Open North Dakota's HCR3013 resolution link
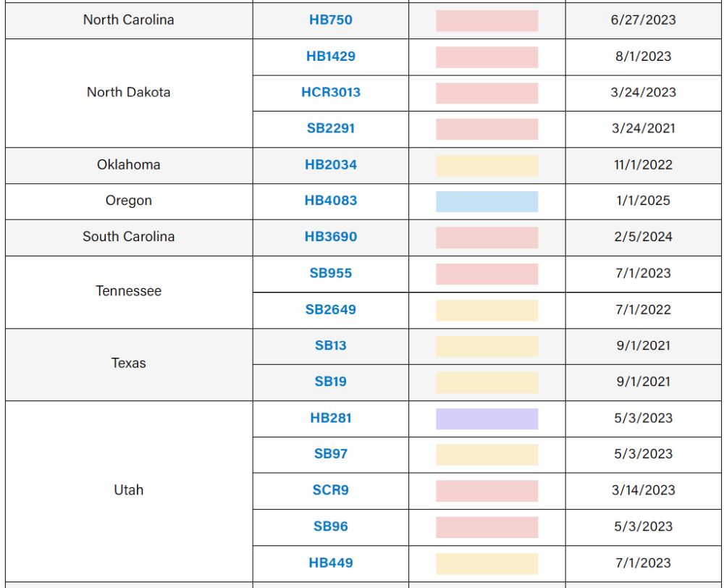The image size is (724, 588). tap(331, 93)
